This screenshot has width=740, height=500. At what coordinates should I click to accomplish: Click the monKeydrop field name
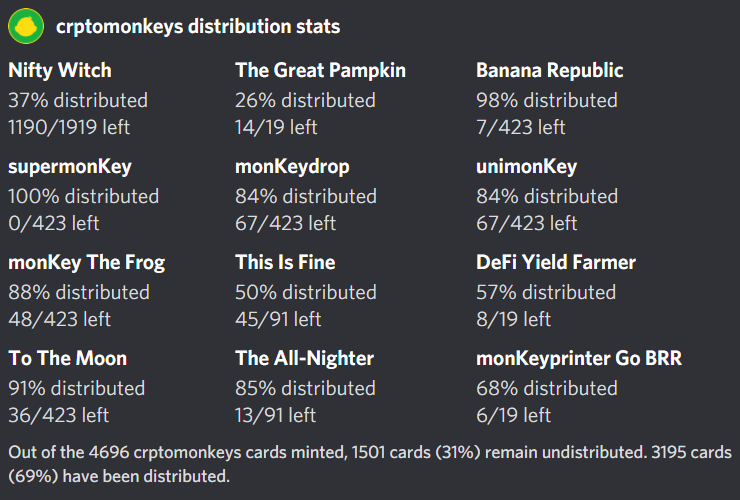[x=292, y=167]
